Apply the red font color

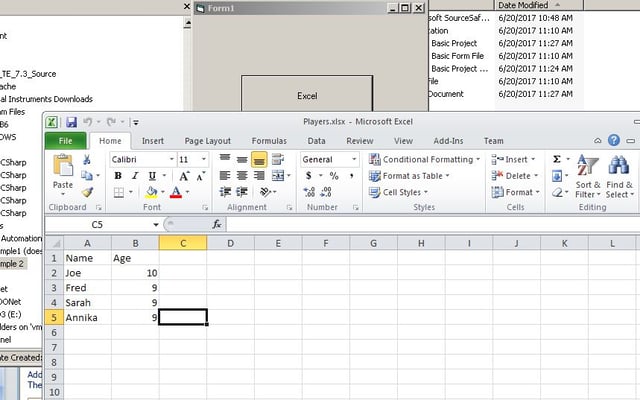coord(176,192)
